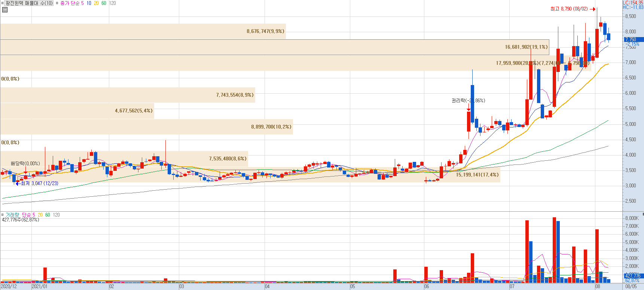
Task: Click the 427,776 volume tag on axis
Action: tap(633, 276)
